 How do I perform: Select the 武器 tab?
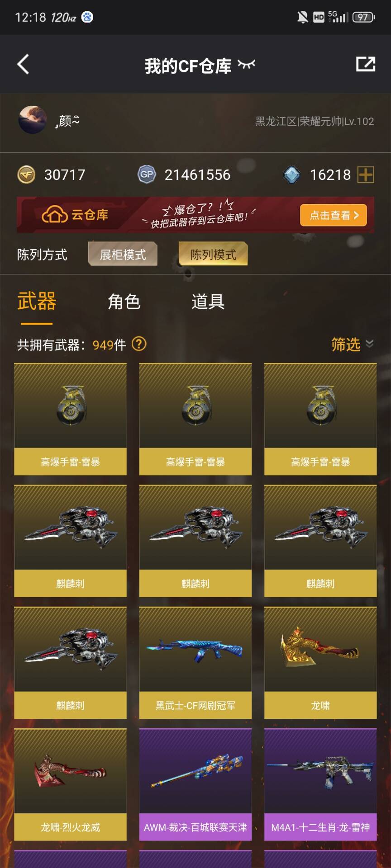click(37, 302)
